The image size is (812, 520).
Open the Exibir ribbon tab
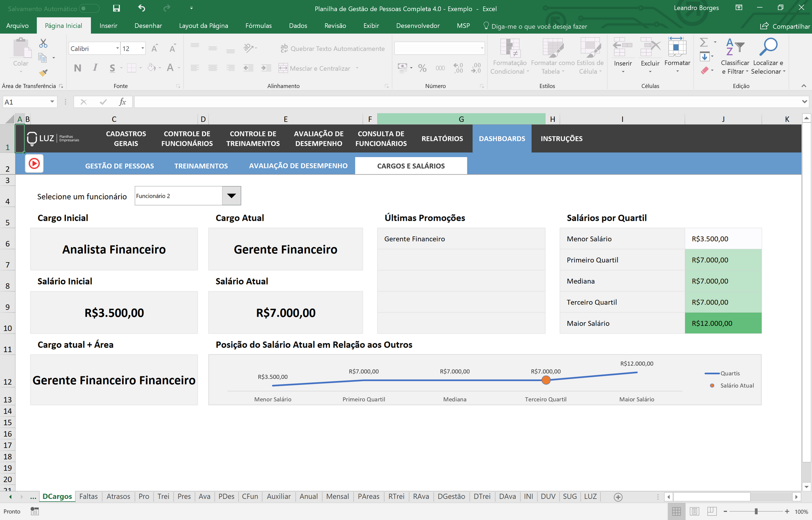[371, 26]
